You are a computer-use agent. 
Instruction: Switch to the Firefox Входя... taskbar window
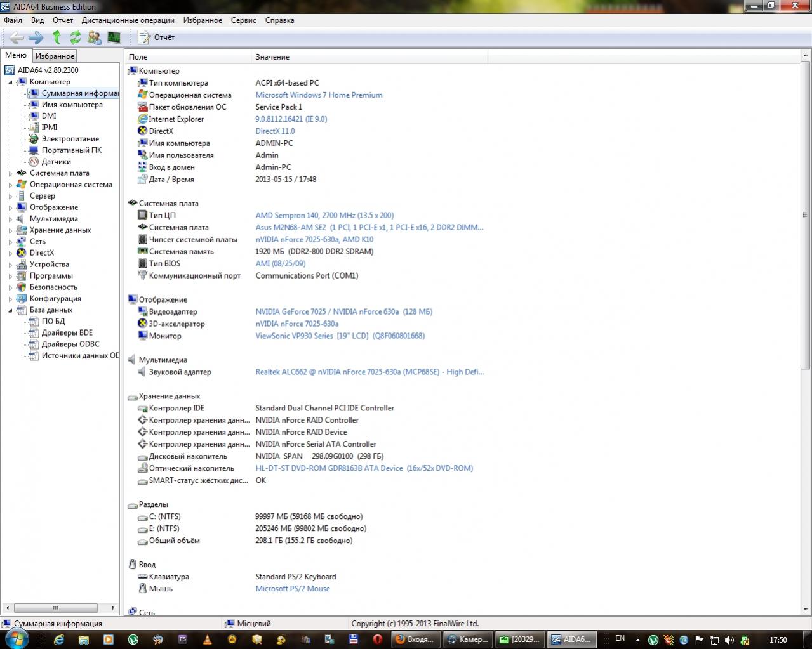click(x=416, y=639)
